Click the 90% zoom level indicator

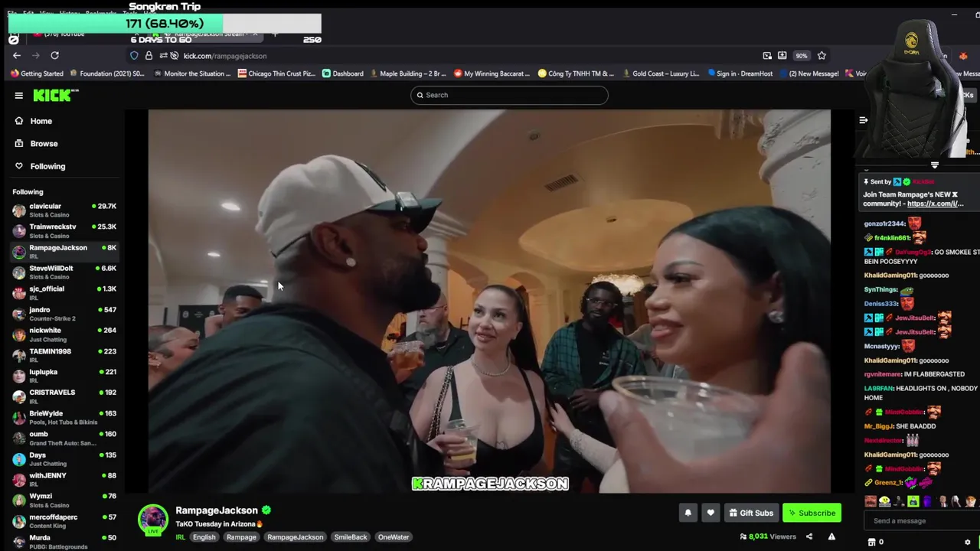click(801, 56)
